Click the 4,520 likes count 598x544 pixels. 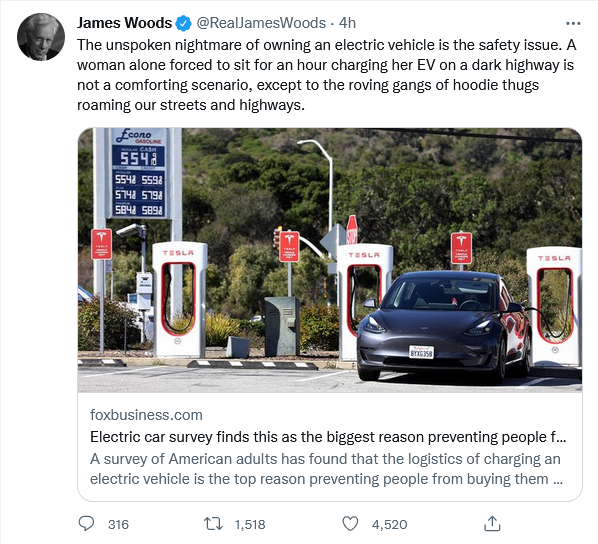(389, 525)
